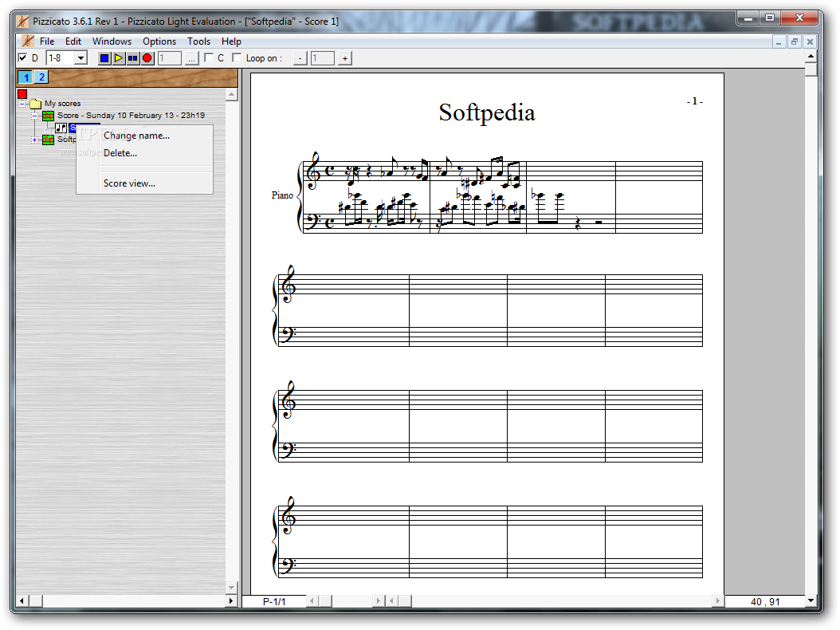
Task: Click the music note icon in score tree
Action: tap(61, 128)
